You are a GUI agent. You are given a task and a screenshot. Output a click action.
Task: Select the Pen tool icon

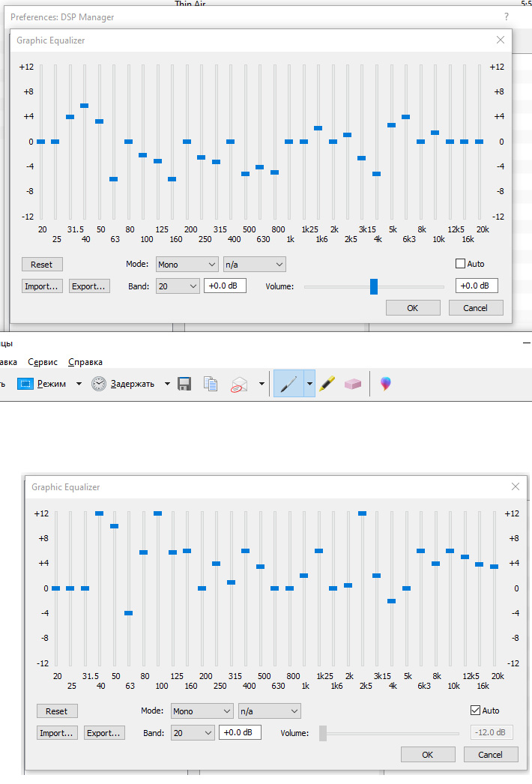[x=288, y=384]
